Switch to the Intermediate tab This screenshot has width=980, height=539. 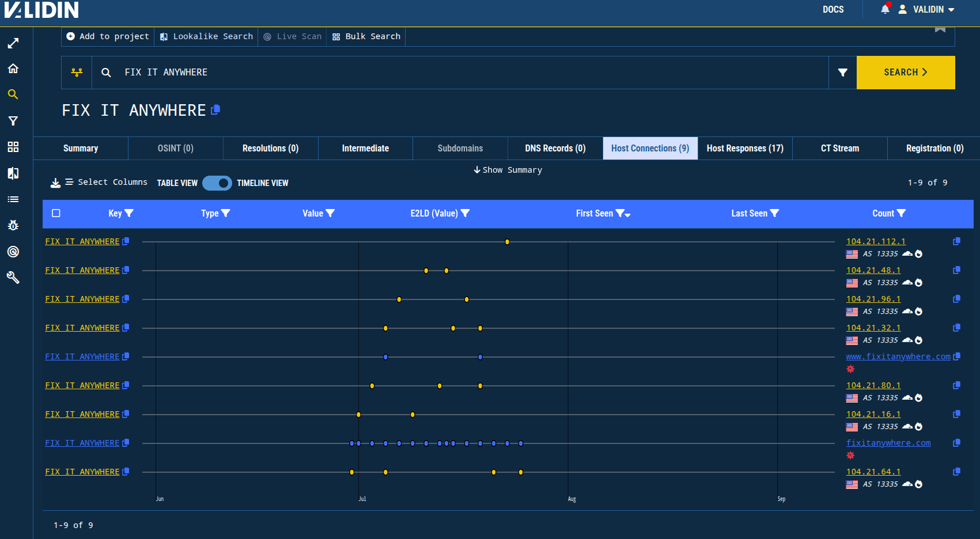point(365,148)
